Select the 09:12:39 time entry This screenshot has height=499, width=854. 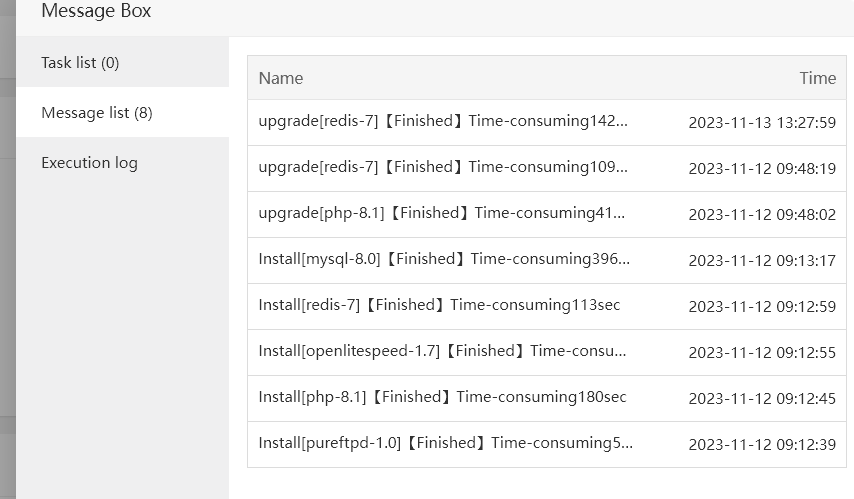pyautogui.click(x=762, y=445)
